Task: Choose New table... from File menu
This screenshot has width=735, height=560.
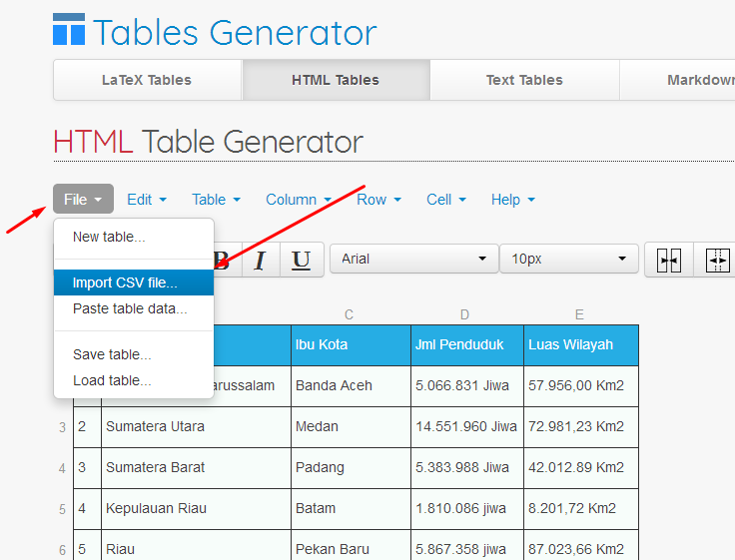Action: click(134, 237)
